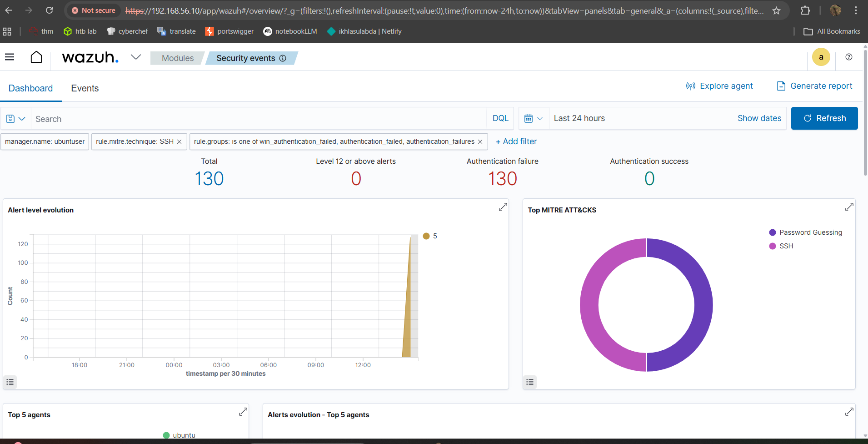This screenshot has height=444, width=868.
Task: Click the rule.groups authentication filter pill
Action: tap(334, 141)
